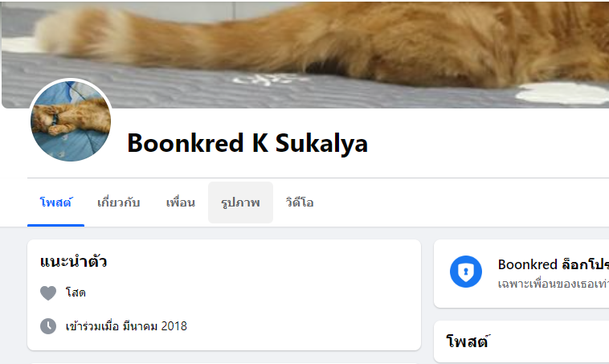
Task: View the วิดีโอ tab
Action: (x=300, y=202)
